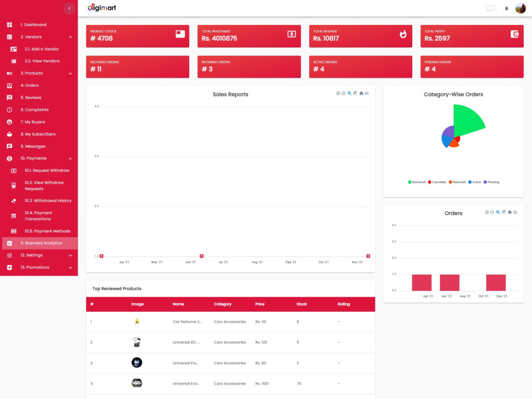The image size is (532, 399).
Task: Toggle Delivered series in pie legend
Action: tap(417, 182)
